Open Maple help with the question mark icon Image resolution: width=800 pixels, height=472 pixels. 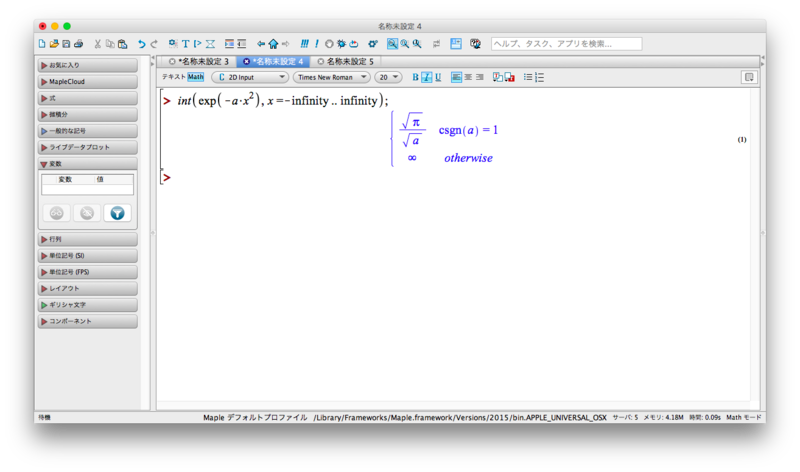coord(475,44)
